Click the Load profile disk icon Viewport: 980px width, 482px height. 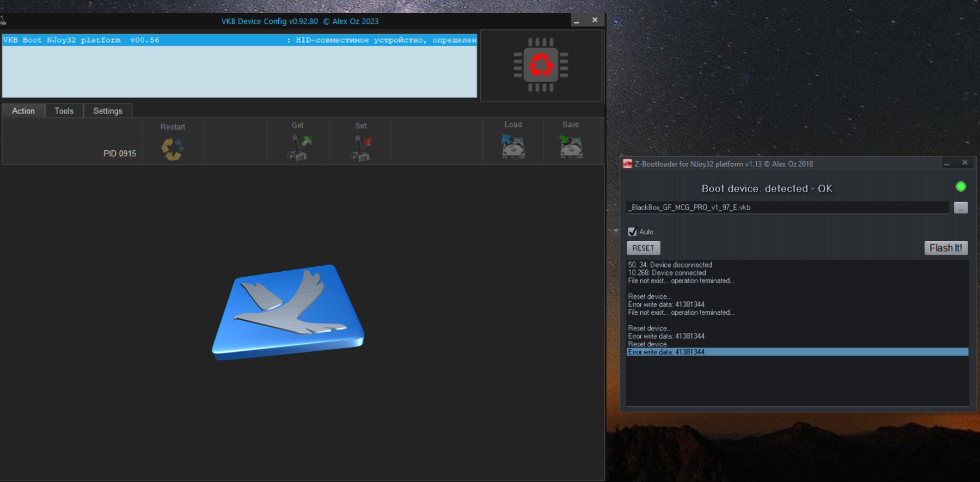(x=513, y=147)
